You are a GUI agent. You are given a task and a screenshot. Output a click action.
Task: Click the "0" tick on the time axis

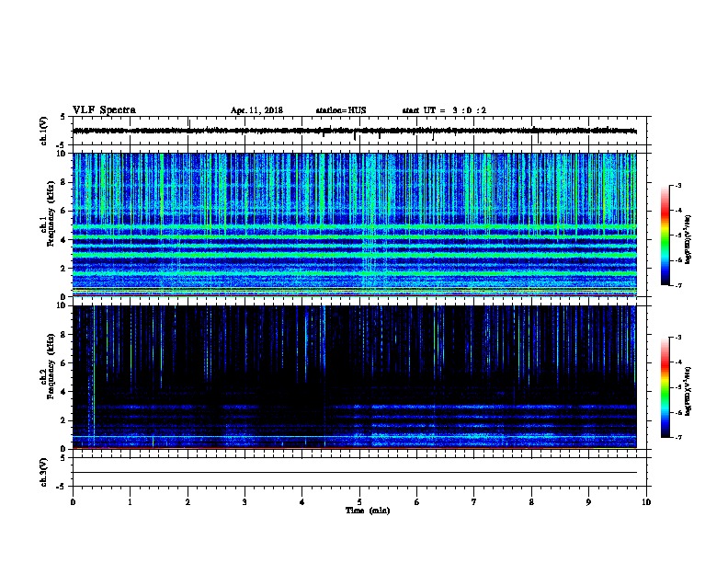(73, 502)
